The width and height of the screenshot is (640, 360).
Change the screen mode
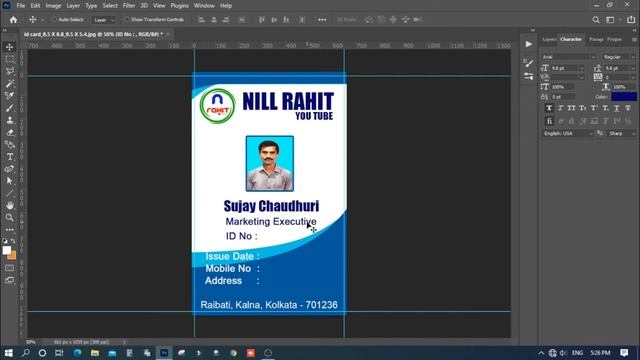click(9, 280)
